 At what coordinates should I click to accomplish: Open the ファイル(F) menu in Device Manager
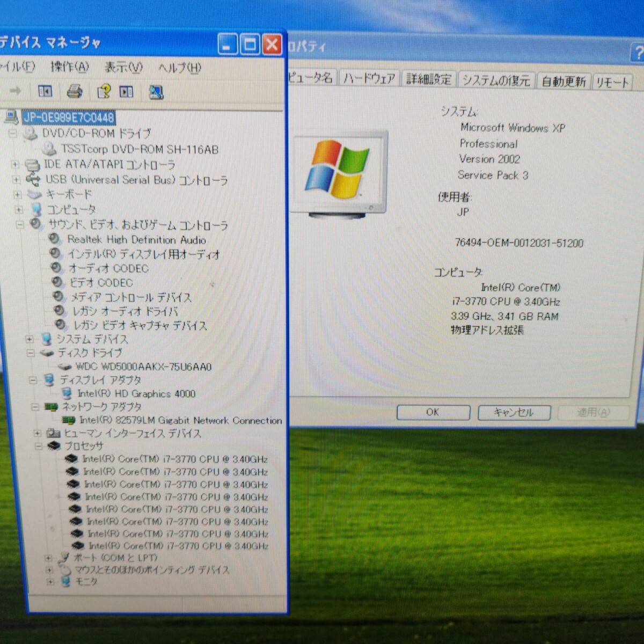(x=17, y=66)
